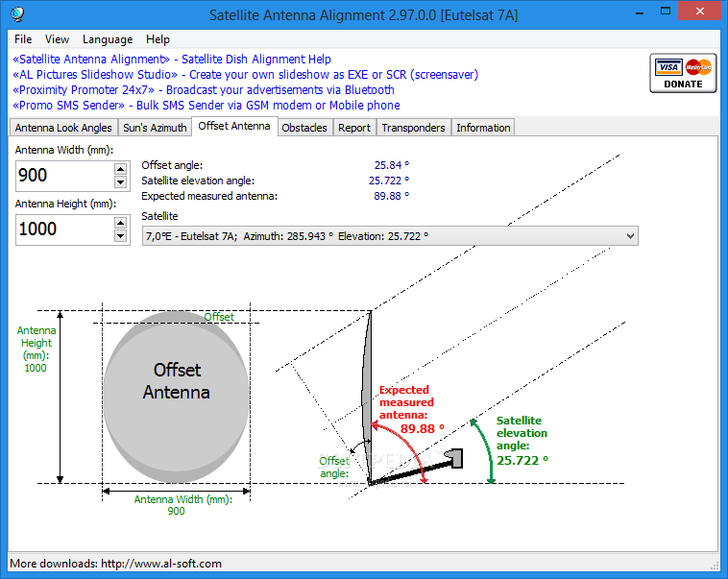Open Proximity Promoter 24x7 link
The width and height of the screenshot is (728, 579).
coord(204,90)
